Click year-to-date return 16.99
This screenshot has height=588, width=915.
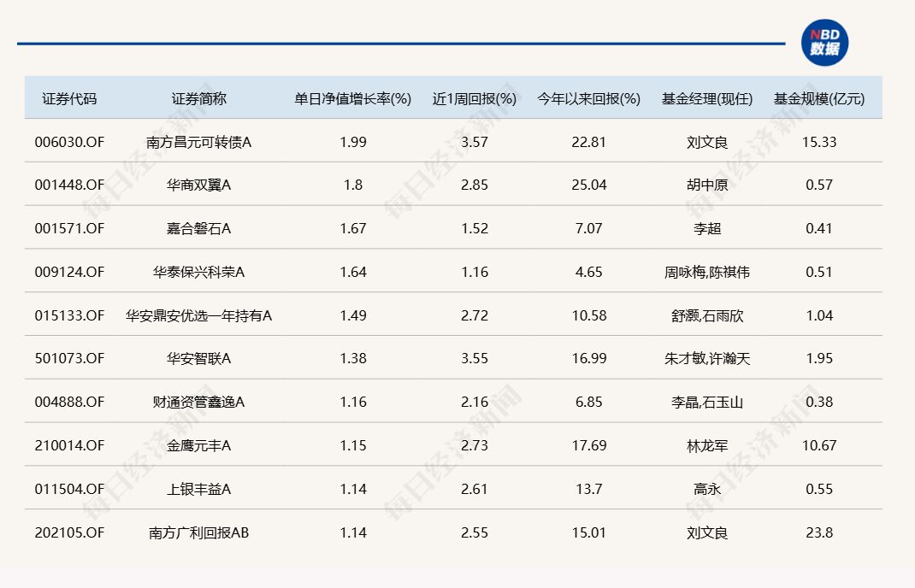[x=589, y=358]
